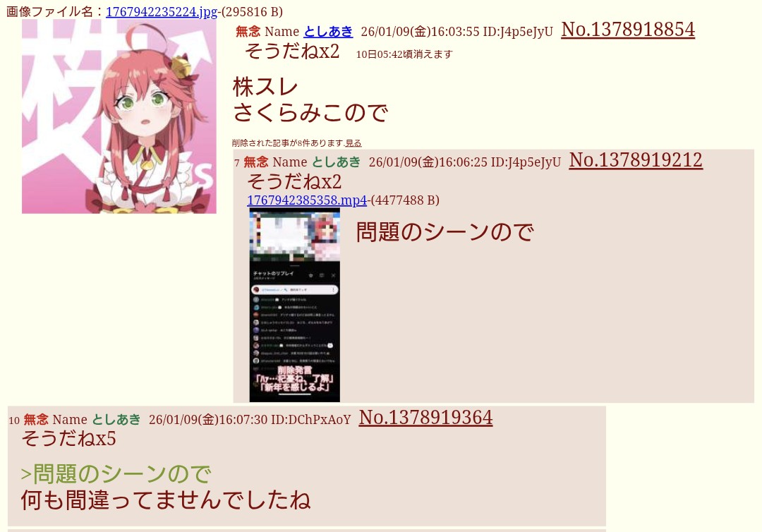Open video file link 1767942385358.mp4
Screen dimensions: 762x532
tap(307, 200)
